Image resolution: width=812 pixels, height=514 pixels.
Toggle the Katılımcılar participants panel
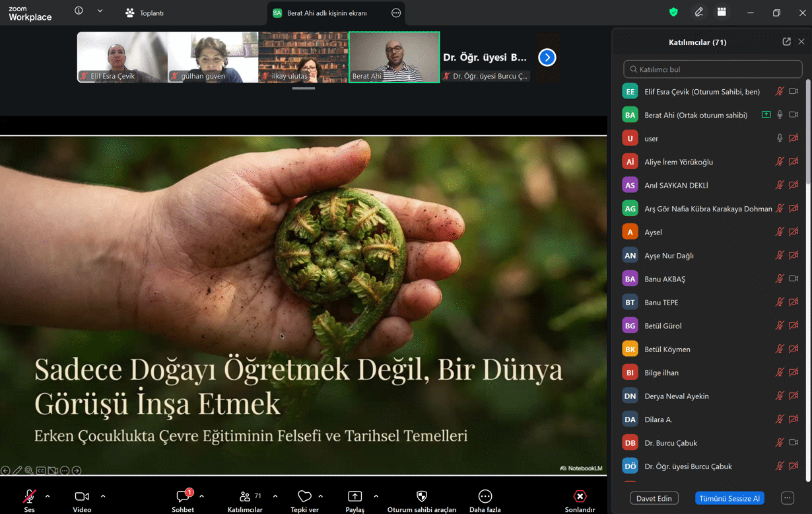click(245, 497)
